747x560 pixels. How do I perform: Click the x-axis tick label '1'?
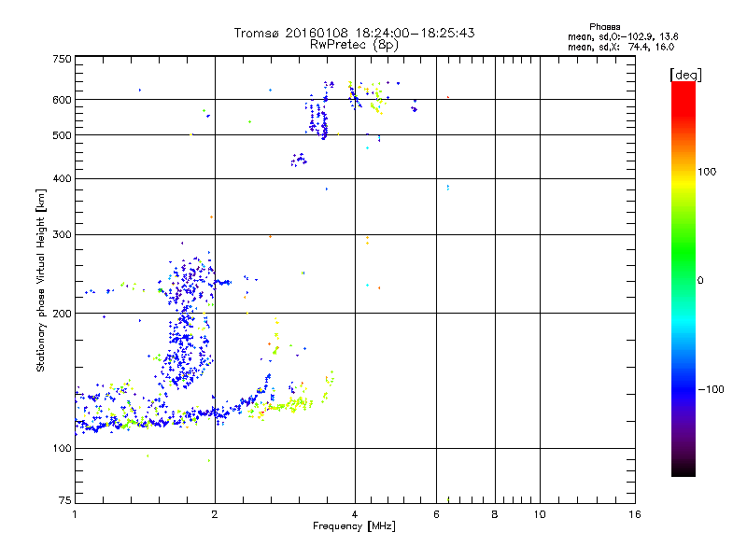[x=75, y=514]
